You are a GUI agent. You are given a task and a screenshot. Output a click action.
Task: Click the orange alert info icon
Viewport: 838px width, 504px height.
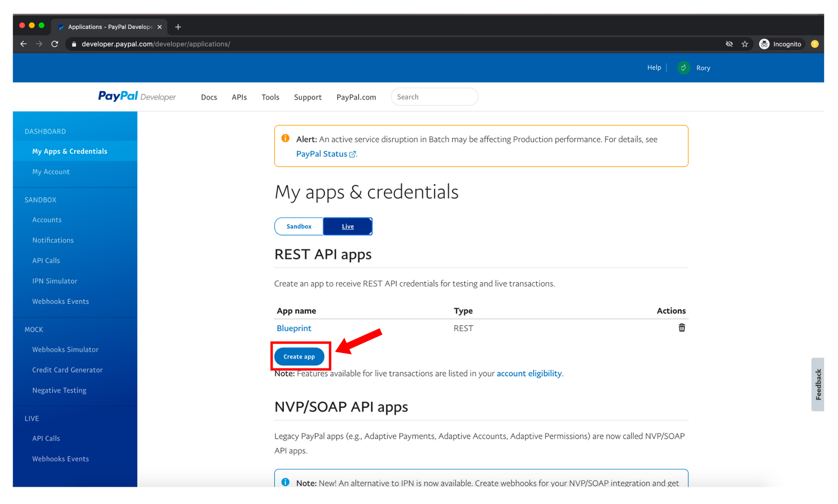285,138
